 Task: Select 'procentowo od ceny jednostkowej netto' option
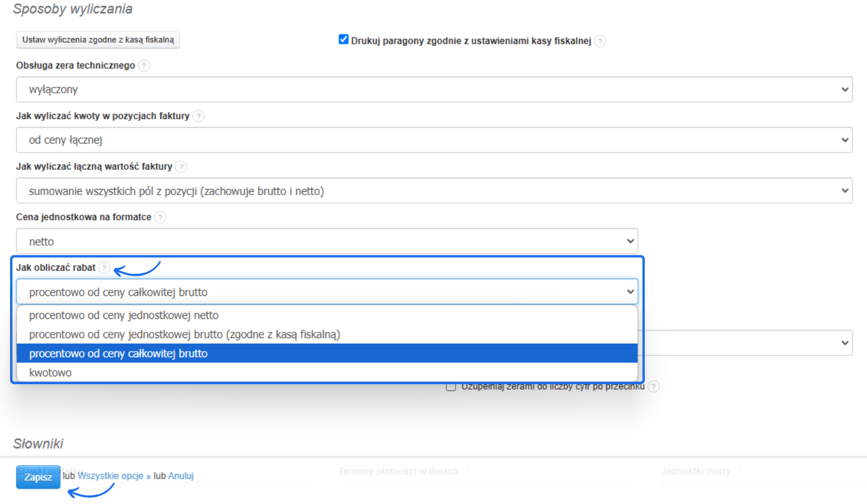click(x=124, y=316)
